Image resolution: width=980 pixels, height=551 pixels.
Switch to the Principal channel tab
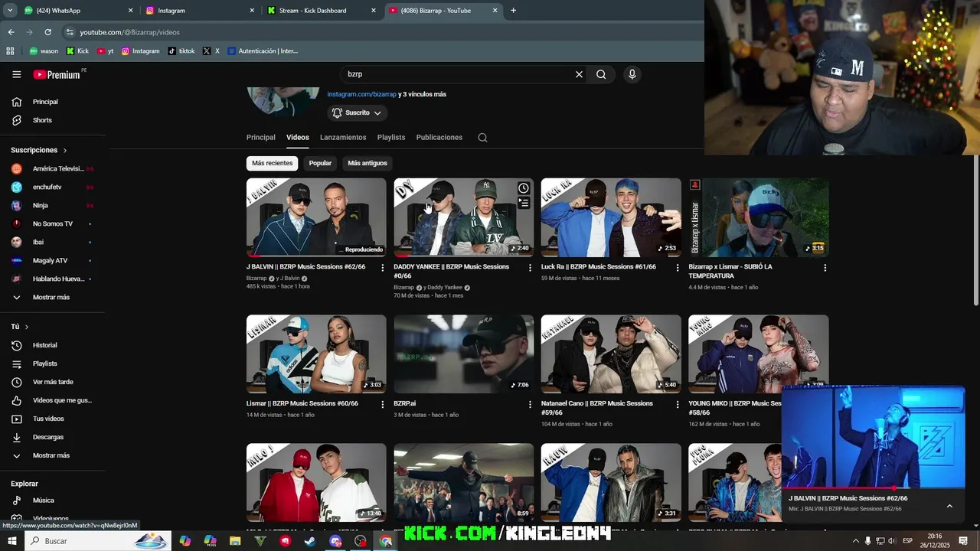(x=260, y=138)
